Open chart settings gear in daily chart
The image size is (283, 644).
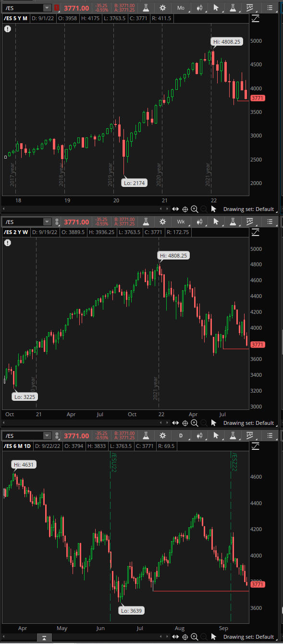click(x=163, y=435)
